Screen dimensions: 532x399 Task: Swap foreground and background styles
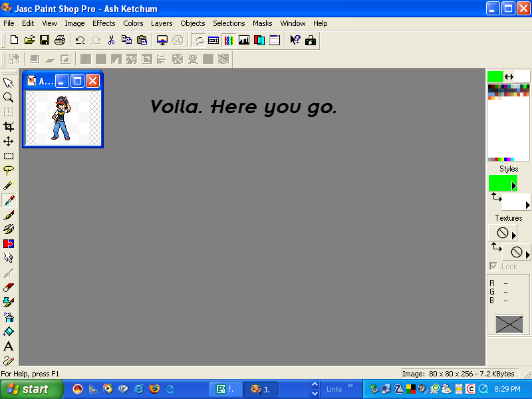(x=496, y=197)
